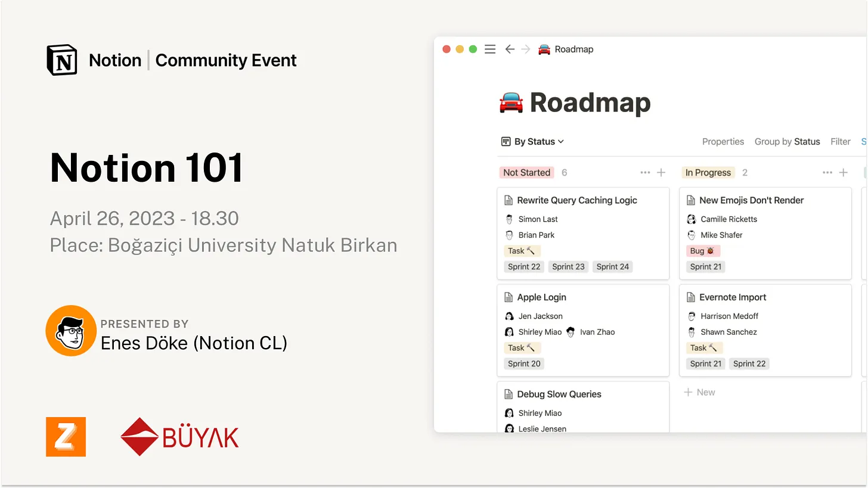Click the Roadmap page title

[590, 103]
